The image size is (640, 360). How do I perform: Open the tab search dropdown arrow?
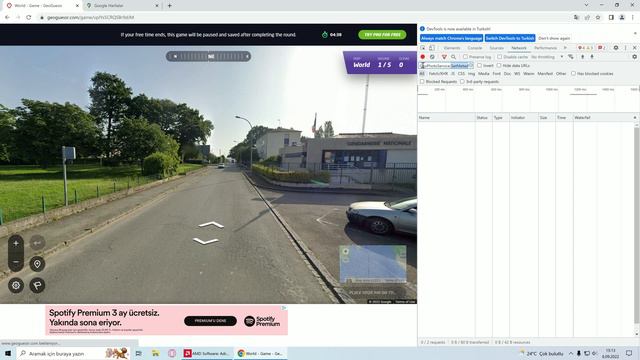coord(586,5)
